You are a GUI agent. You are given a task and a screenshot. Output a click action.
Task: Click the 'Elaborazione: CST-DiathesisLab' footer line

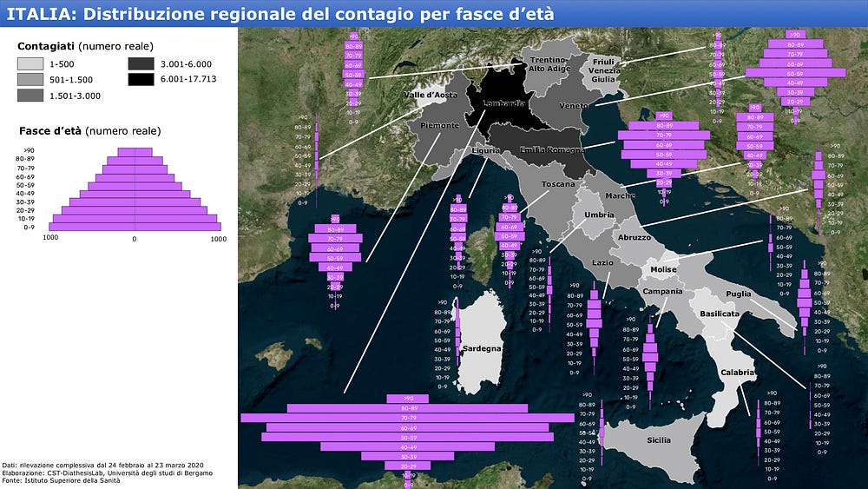pos(108,473)
